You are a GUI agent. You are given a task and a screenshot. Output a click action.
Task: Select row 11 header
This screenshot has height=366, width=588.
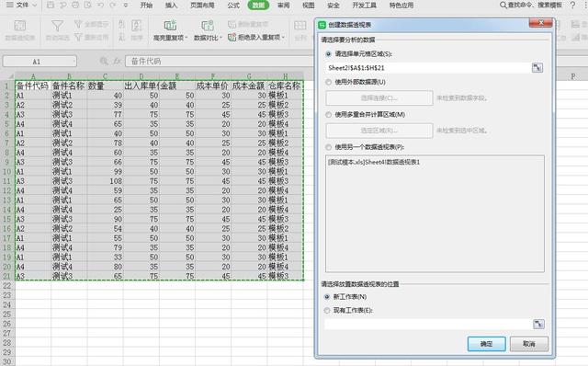[7, 181]
